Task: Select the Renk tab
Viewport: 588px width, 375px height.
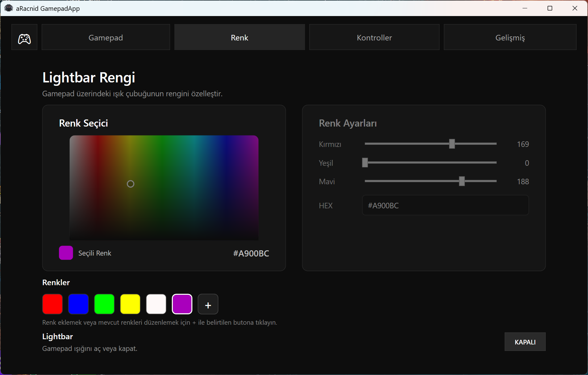Action: [x=240, y=37]
